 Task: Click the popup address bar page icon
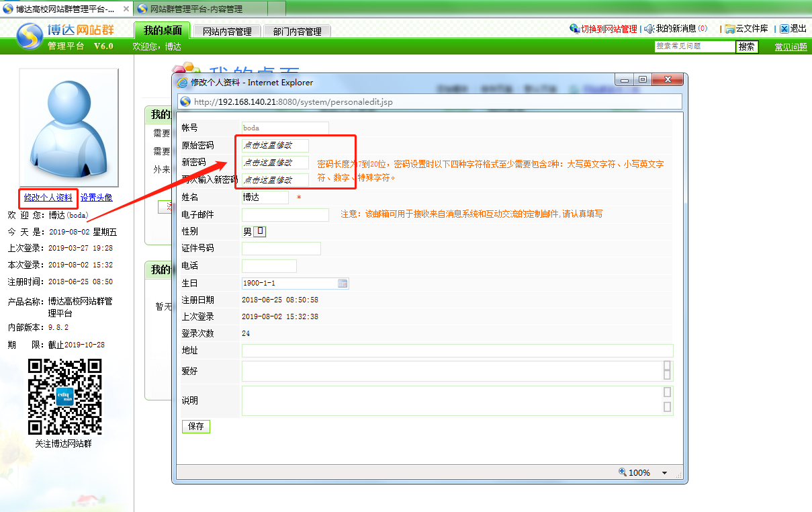tap(185, 102)
